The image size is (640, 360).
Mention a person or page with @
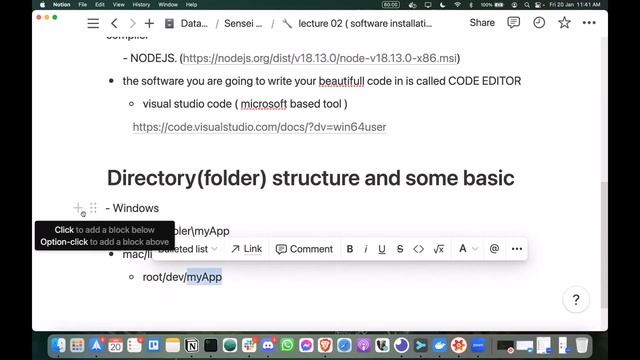coord(494,249)
